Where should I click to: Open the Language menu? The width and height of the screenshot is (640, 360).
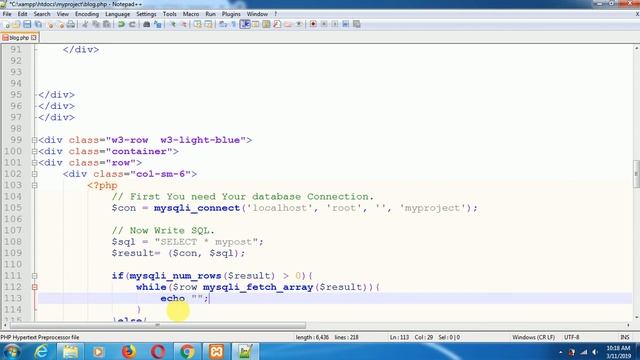pyautogui.click(x=118, y=14)
